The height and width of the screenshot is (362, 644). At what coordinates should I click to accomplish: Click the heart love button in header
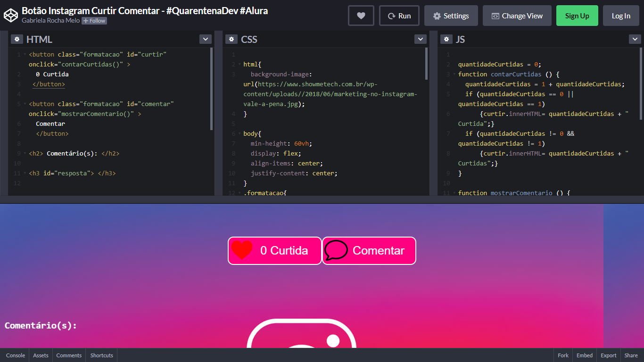(361, 16)
